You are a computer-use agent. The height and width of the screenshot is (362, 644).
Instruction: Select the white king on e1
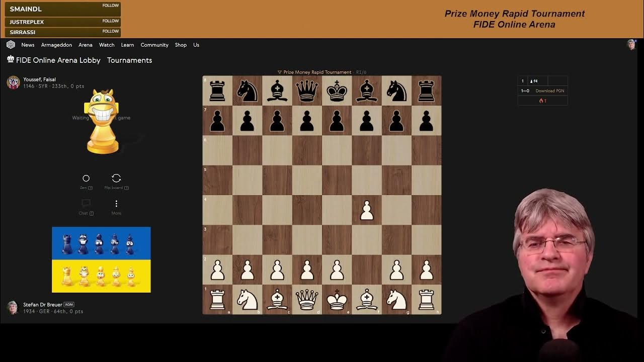(x=337, y=300)
